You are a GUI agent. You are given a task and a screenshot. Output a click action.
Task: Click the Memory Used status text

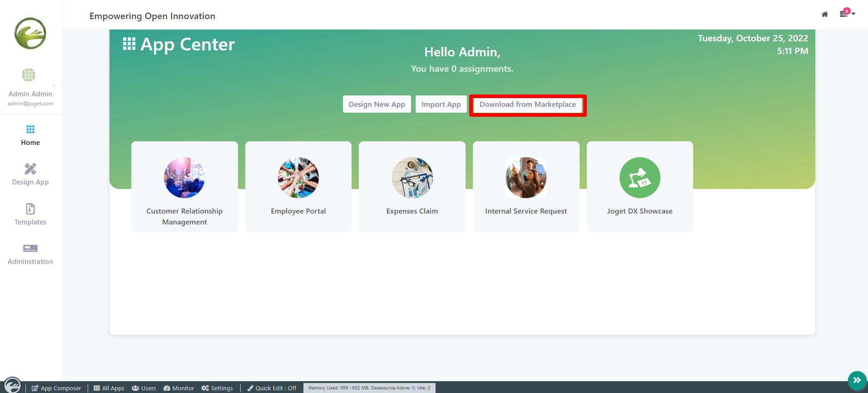point(369,388)
